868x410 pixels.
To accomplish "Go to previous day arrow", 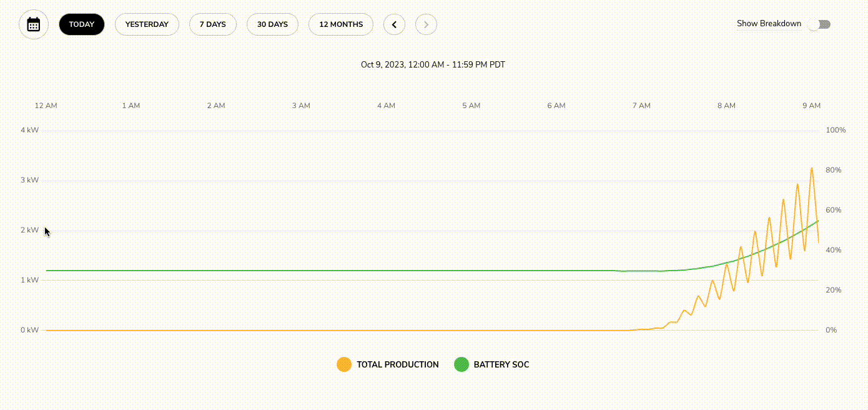I will pos(394,24).
